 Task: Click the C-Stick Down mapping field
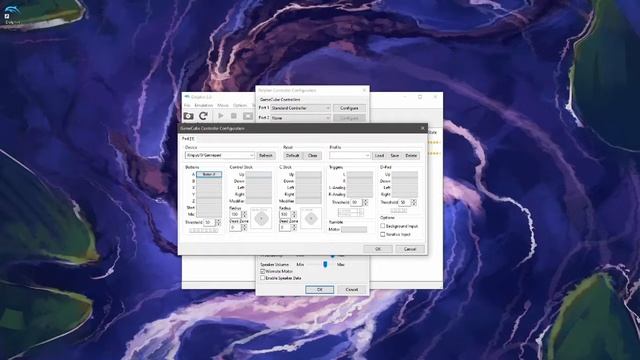tap(309, 181)
